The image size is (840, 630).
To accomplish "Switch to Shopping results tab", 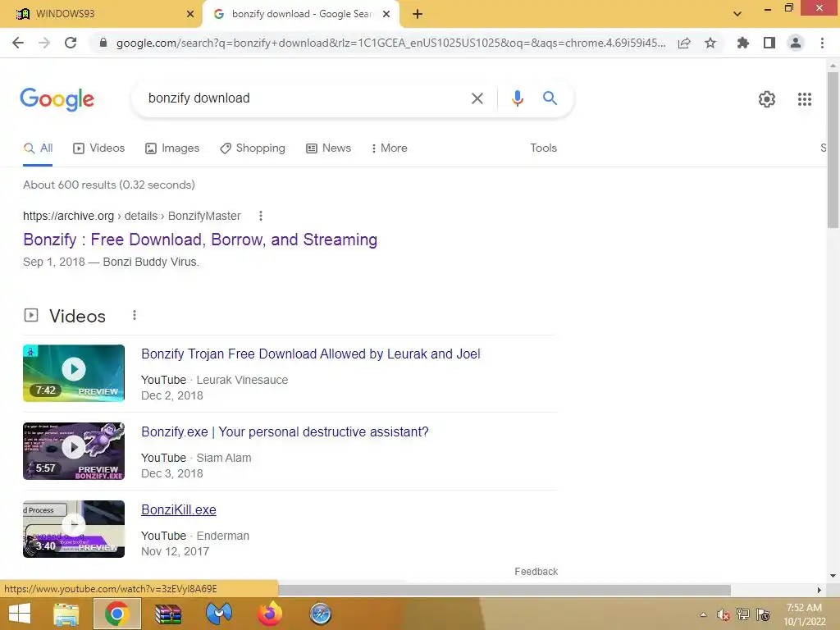I will coord(253,148).
